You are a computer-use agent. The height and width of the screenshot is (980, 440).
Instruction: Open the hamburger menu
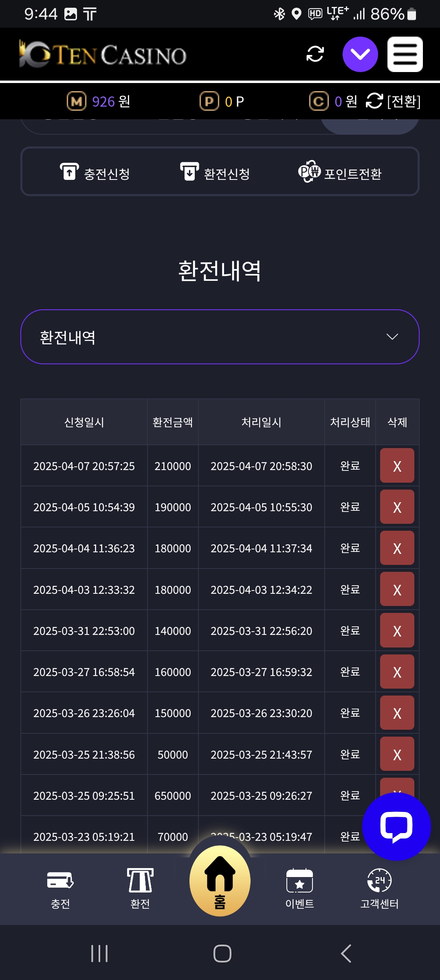tap(405, 54)
